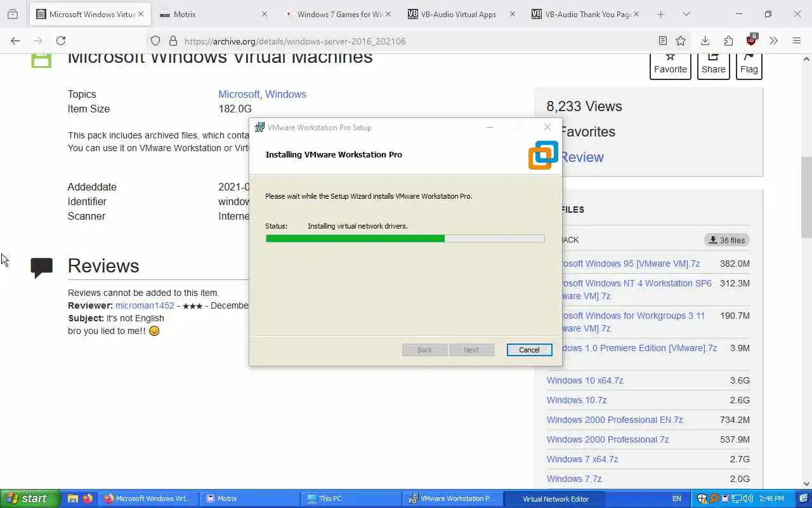Click the 2:46 PM clock
The image size is (812, 508).
pos(771,498)
